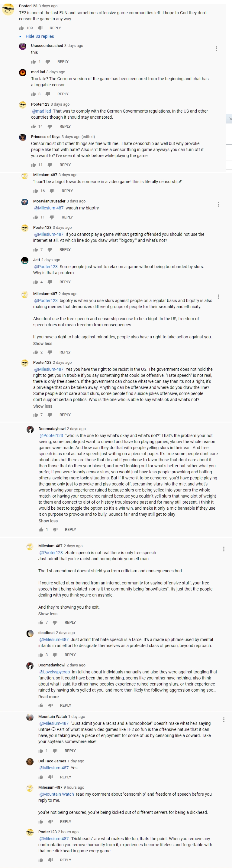Dislike Del Taco James's Yes comment
Viewport: 232px width, 868px height.
(50, 778)
